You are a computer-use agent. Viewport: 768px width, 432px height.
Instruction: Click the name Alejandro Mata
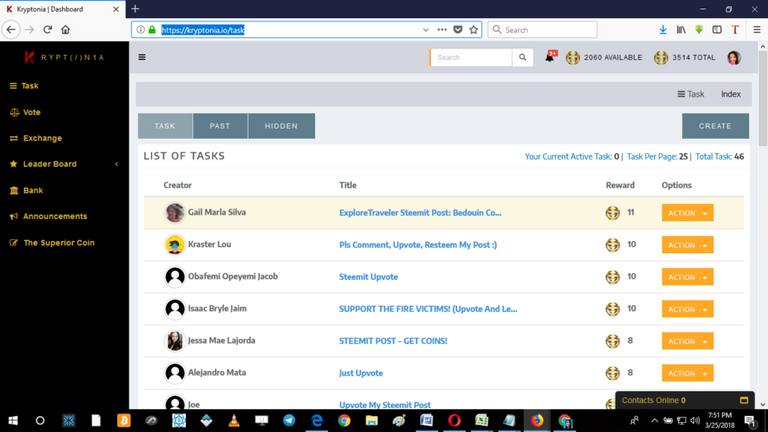(x=217, y=373)
